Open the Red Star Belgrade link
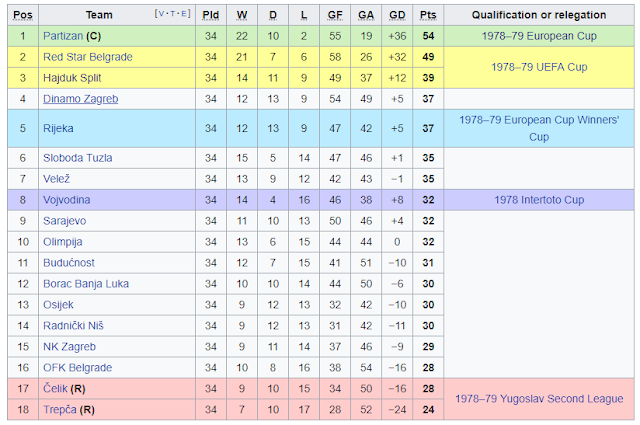The image size is (640, 425). point(88,57)
